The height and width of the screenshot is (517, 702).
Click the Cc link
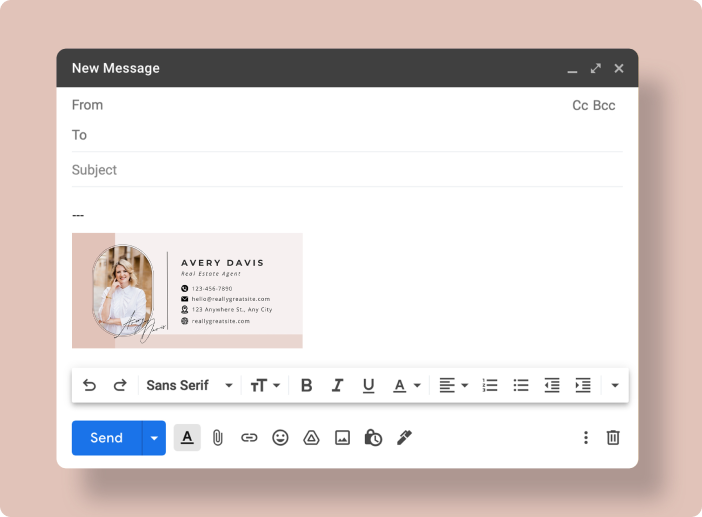pyautogui.click(x=580, y=105)
